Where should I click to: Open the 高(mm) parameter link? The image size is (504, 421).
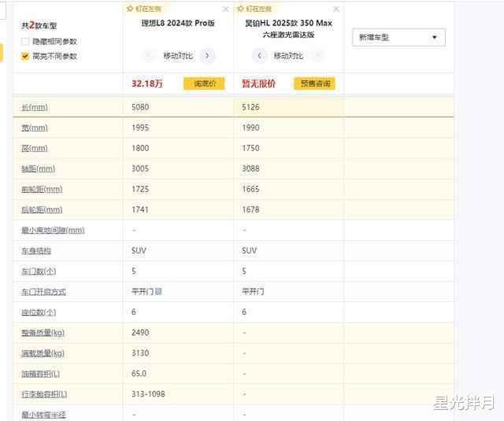[x=35, y=149]
